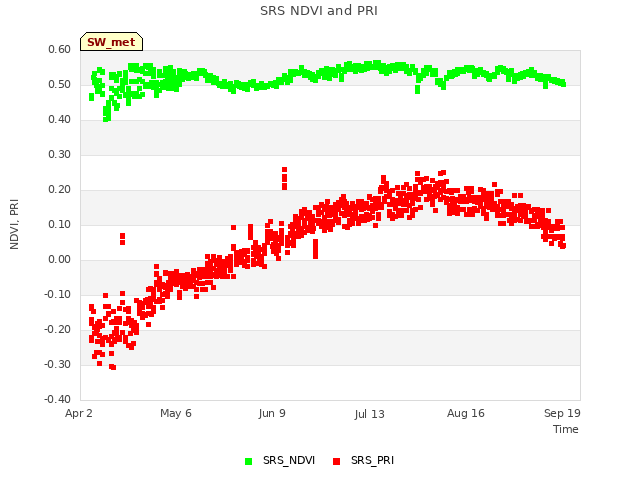Click the green SRS_NDVI legend swatch
The image size is (640, 480).
coord(248,461)
